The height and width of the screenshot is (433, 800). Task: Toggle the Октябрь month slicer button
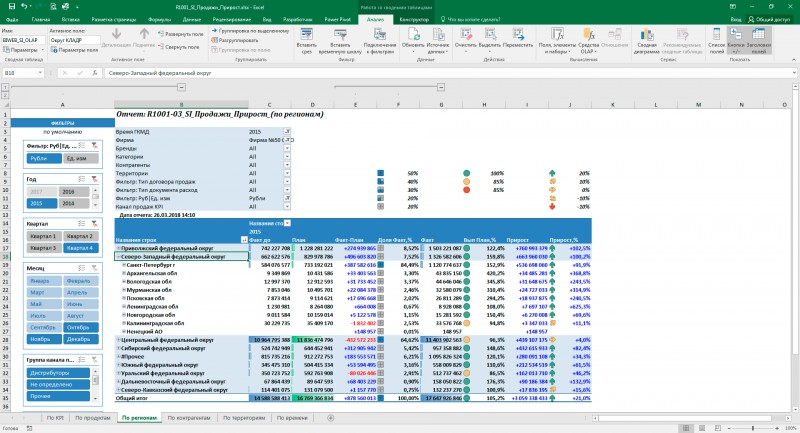[x=81, y=327]
